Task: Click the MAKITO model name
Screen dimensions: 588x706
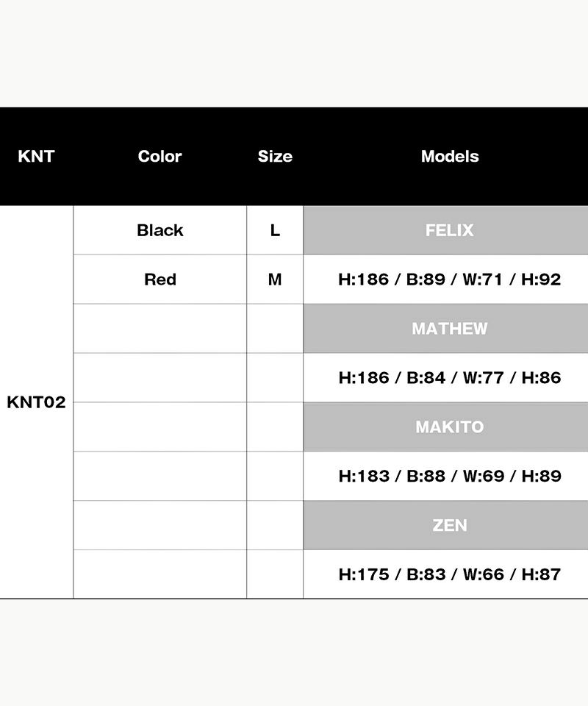Action: tap(449, 427)
